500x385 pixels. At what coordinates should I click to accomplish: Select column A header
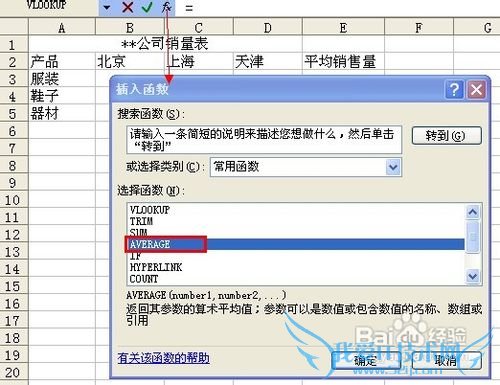point(62,27)
